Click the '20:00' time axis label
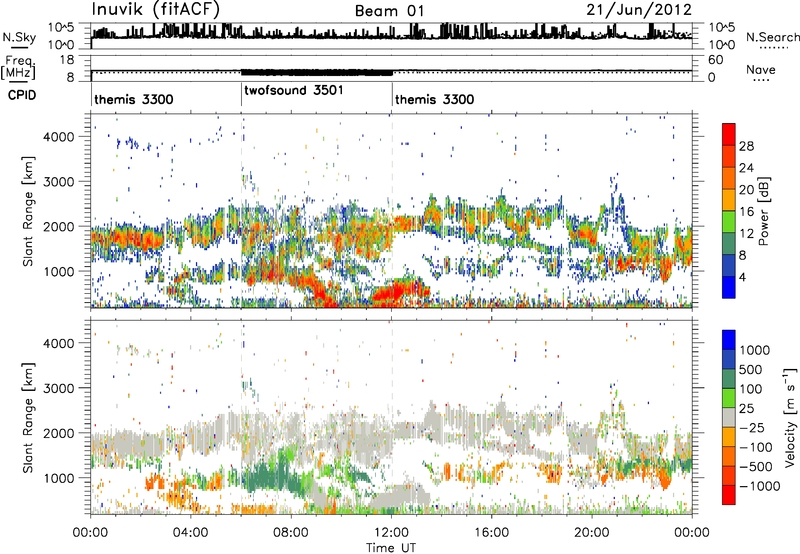The height and width of the screenshot is (554, 800). tap(591, 533)
